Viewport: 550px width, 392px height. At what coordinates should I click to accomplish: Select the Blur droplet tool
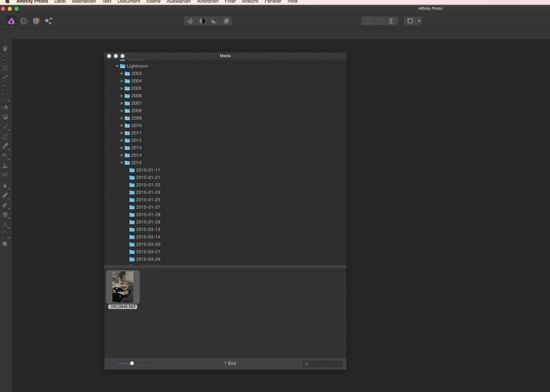(x=5, y=186)
